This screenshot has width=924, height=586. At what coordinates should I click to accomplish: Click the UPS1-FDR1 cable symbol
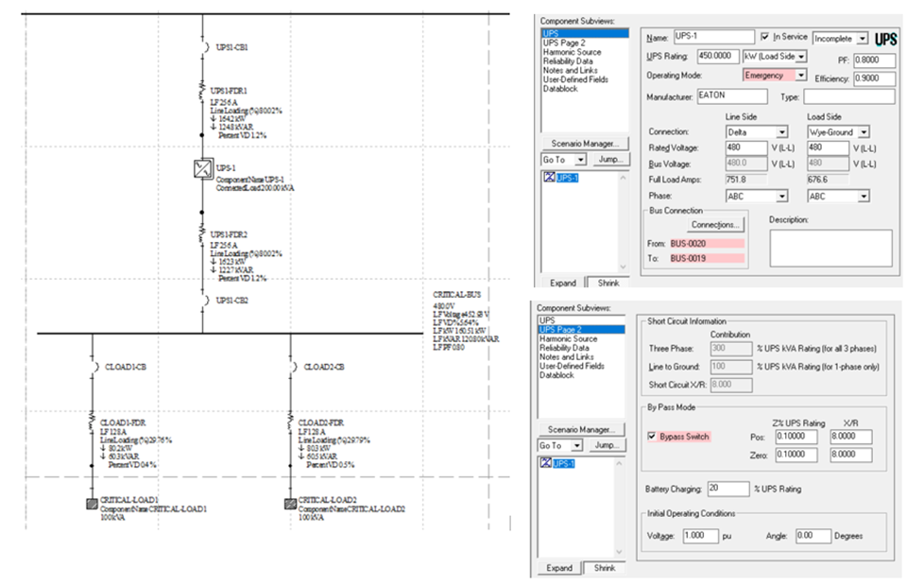pos(202,92)
